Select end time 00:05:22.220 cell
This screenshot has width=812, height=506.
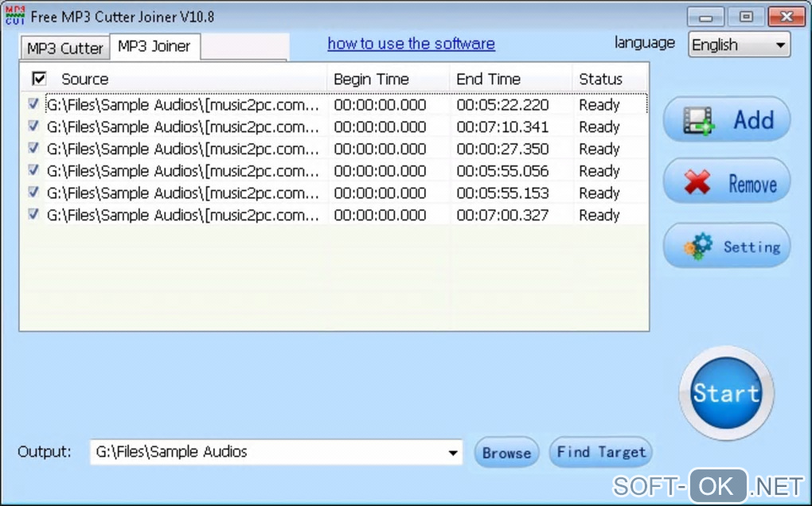click(x=502, y=105)
